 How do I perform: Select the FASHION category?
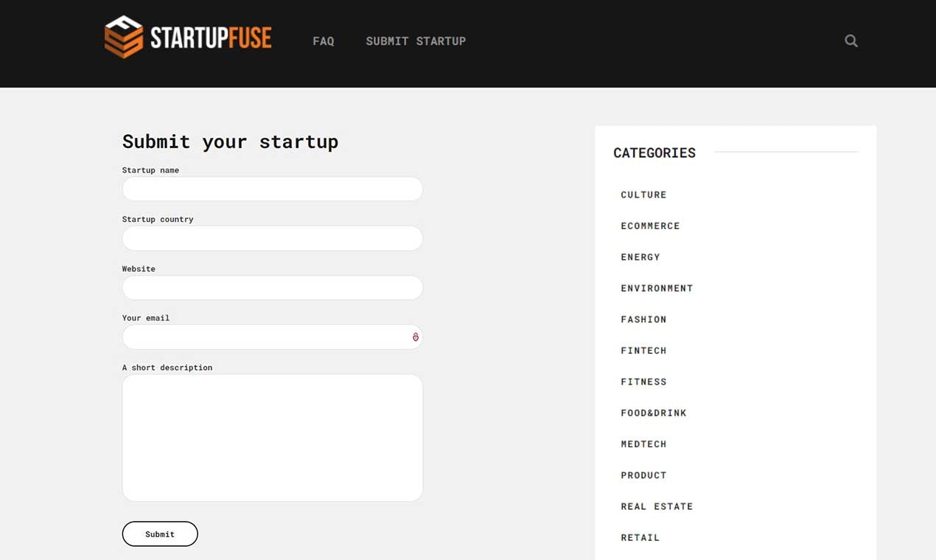coord(643,319)
